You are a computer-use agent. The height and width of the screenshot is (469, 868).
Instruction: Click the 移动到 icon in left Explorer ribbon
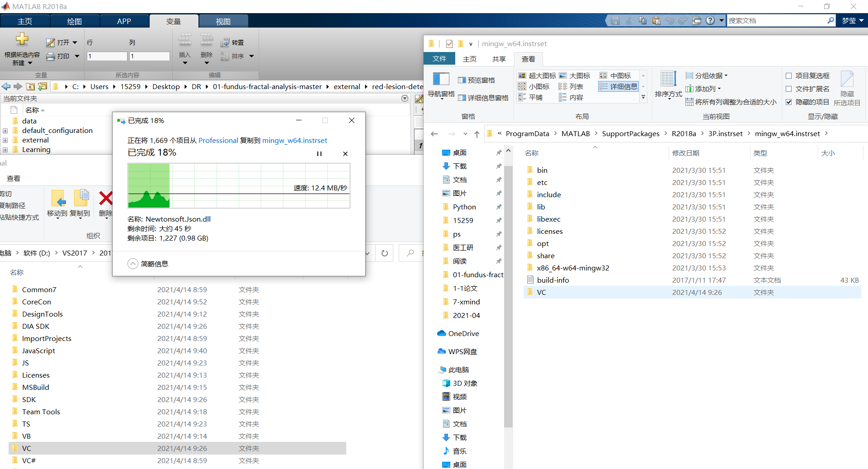[x=58, y=198]
